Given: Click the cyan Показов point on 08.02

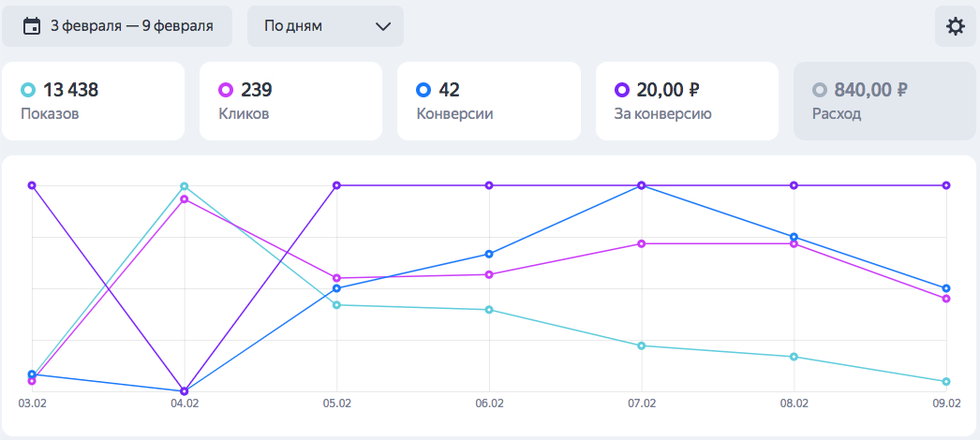Looking at the screenshot, I should pyautogui.click(x=794, y=357).
